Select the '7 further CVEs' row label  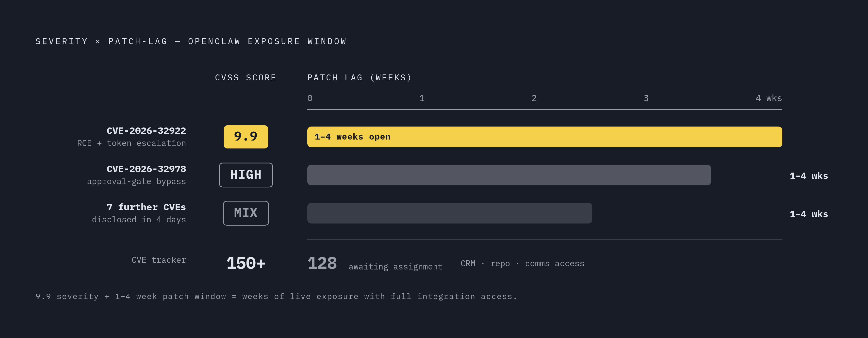tap(146, 207)
